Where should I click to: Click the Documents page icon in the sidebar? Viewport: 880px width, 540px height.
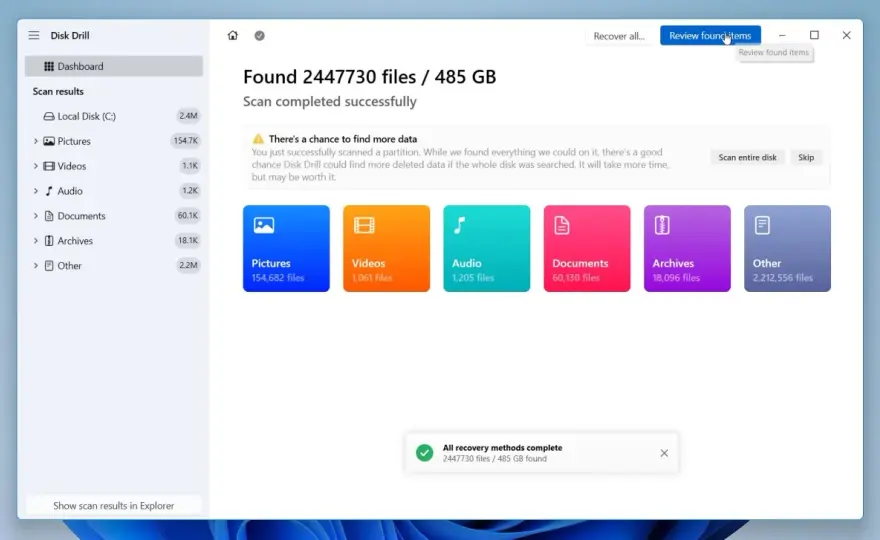pyautogui.click(x=49, y=216)
